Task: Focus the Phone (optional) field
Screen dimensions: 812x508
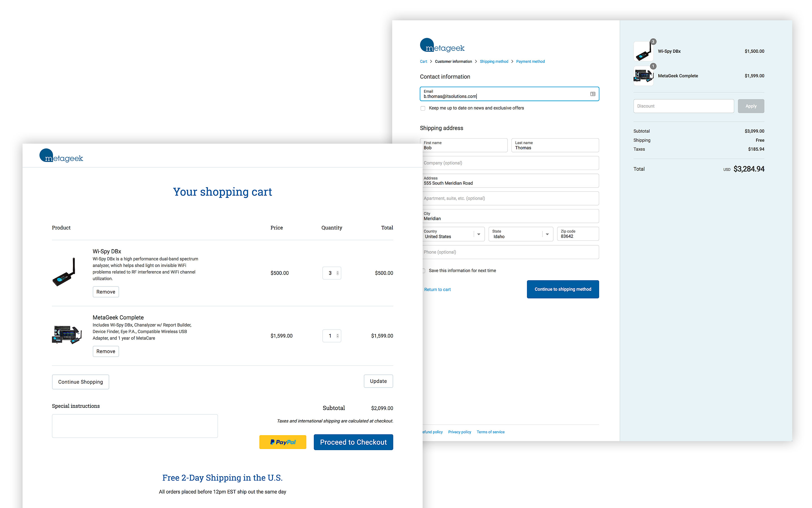Action: coord(511,252)
